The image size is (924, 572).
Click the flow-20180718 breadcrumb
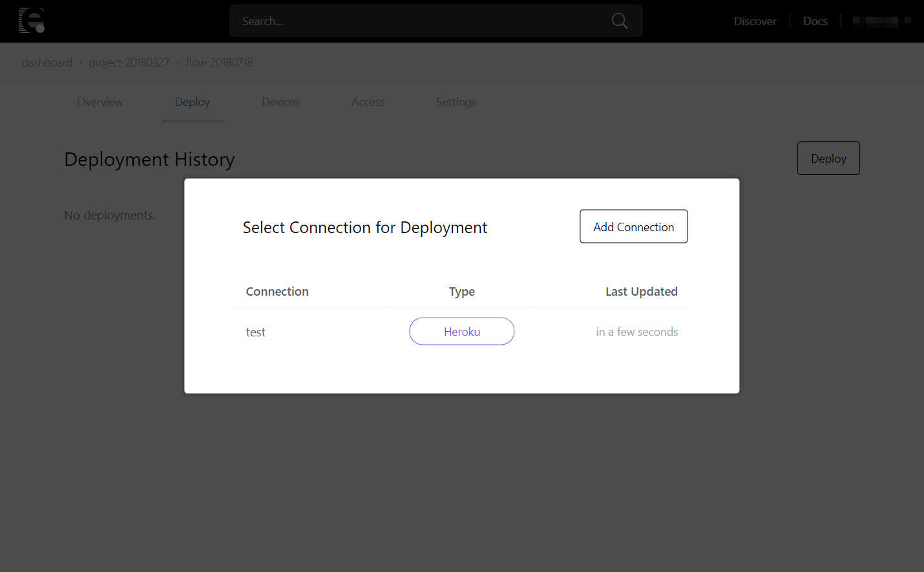coord(219,62)
